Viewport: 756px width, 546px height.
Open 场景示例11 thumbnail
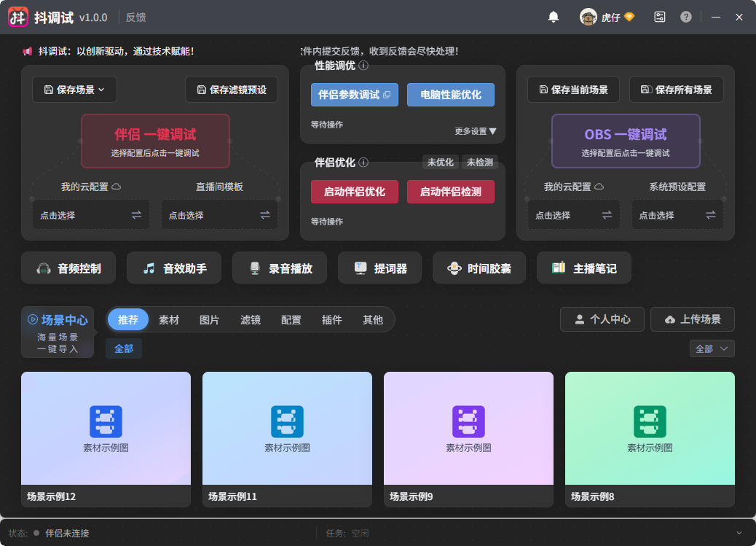(x=288, y=428)
